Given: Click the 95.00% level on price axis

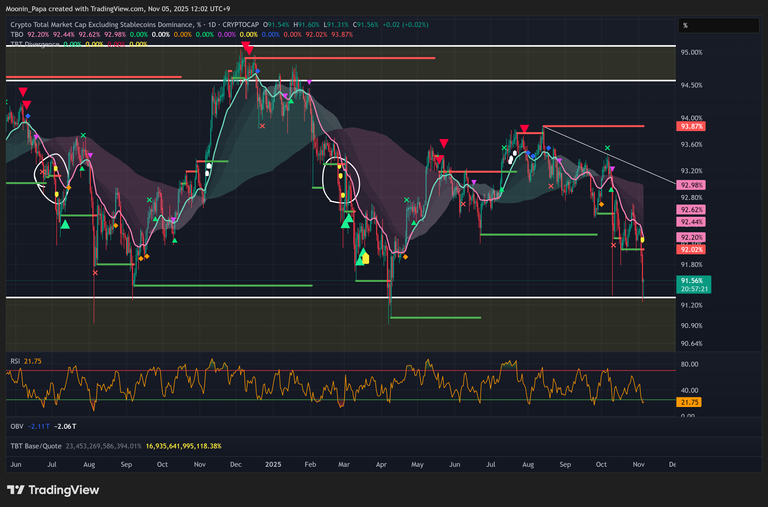Looking at the screenshot, I should 692,52.
